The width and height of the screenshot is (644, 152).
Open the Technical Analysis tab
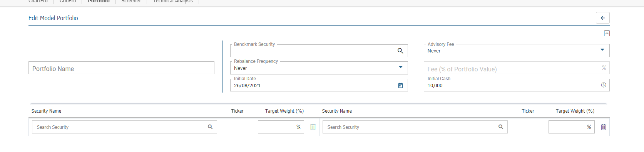pyautogui.click(x=173, y=2)
